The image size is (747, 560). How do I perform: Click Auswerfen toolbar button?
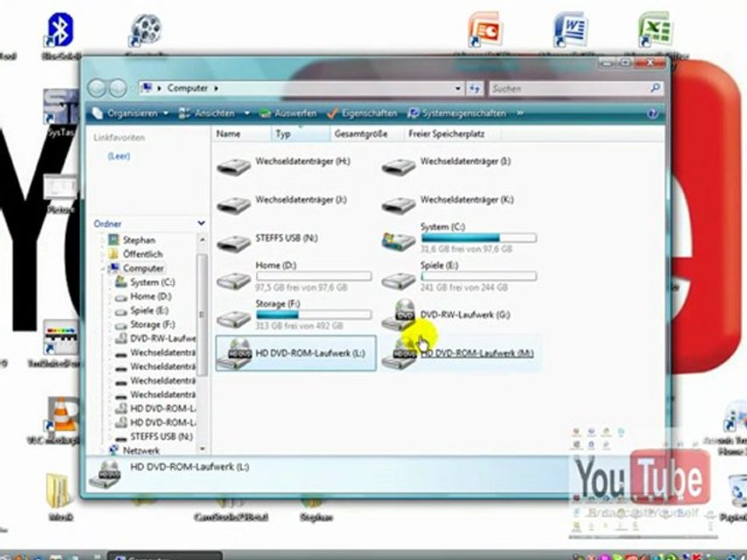pos(288,114)
